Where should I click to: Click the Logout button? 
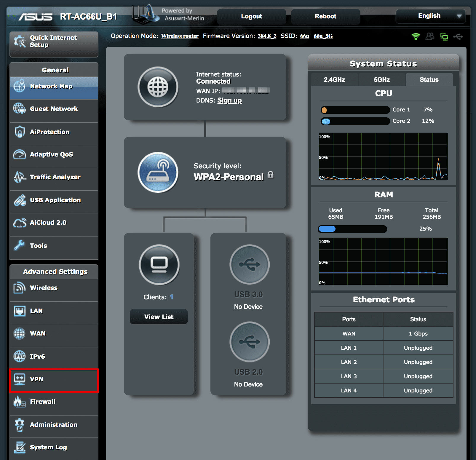tap(251, 16)
